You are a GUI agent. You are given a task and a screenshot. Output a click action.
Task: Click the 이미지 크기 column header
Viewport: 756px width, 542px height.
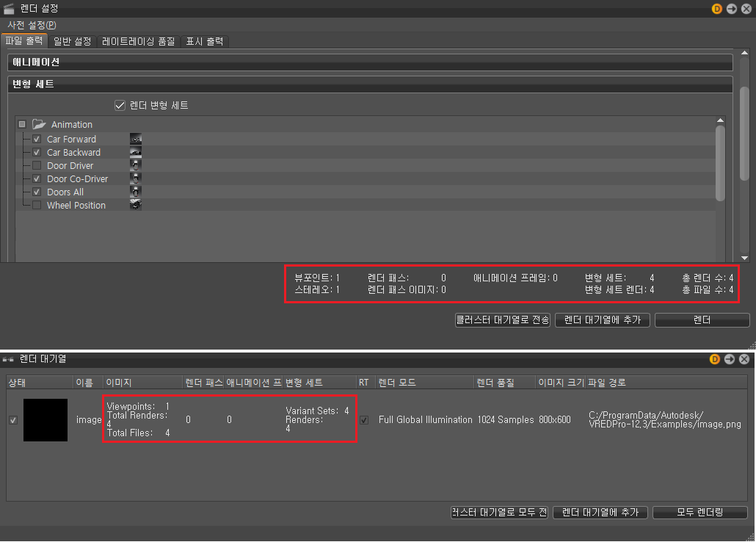[561, 383]
